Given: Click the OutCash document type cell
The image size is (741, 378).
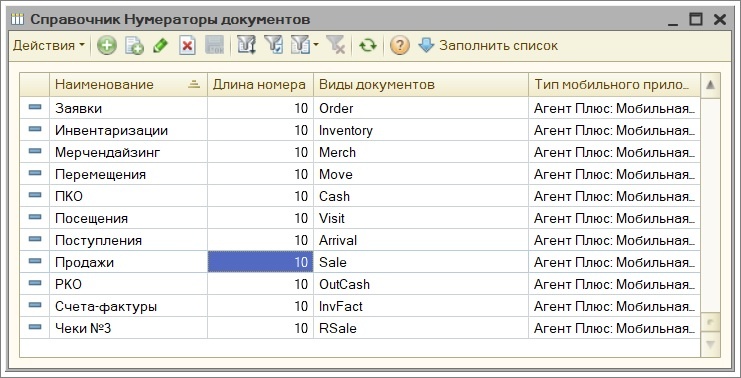Looking at the screenshot, I should [x=421, y=284].
